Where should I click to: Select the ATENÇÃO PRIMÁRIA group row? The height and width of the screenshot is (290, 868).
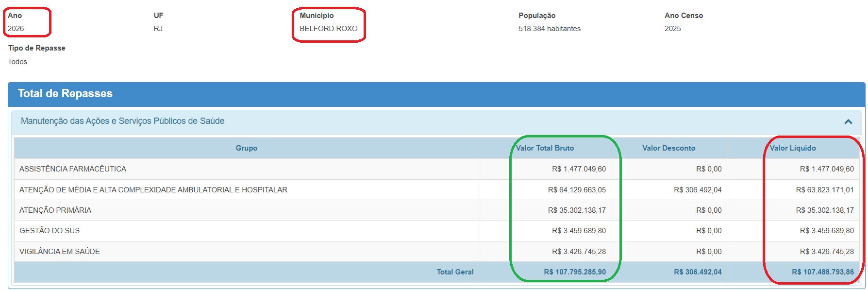coord(55,210)
